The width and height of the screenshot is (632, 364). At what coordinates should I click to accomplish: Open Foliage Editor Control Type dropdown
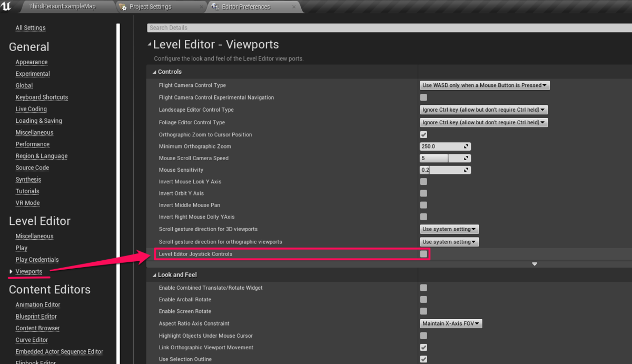tap(484, 122)
